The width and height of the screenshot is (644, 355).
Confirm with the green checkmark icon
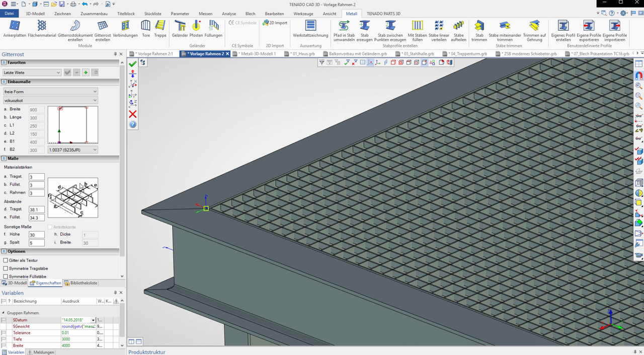coord(133,64)
